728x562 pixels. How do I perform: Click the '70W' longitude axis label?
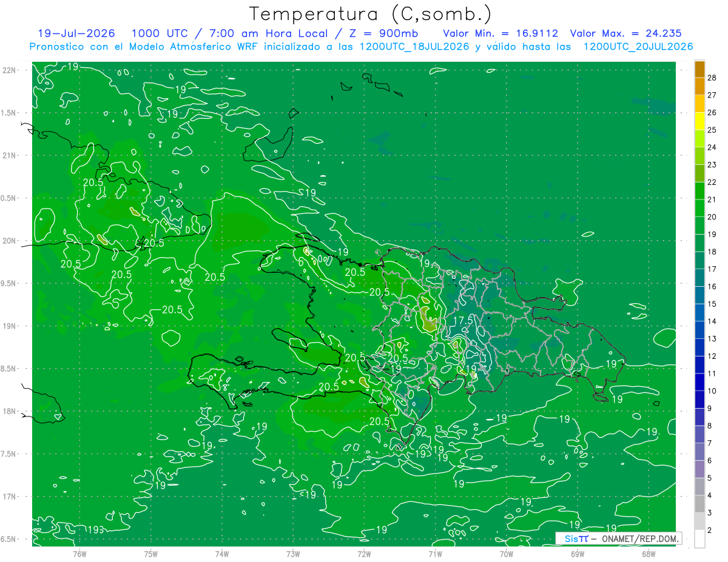pos(507,554)
